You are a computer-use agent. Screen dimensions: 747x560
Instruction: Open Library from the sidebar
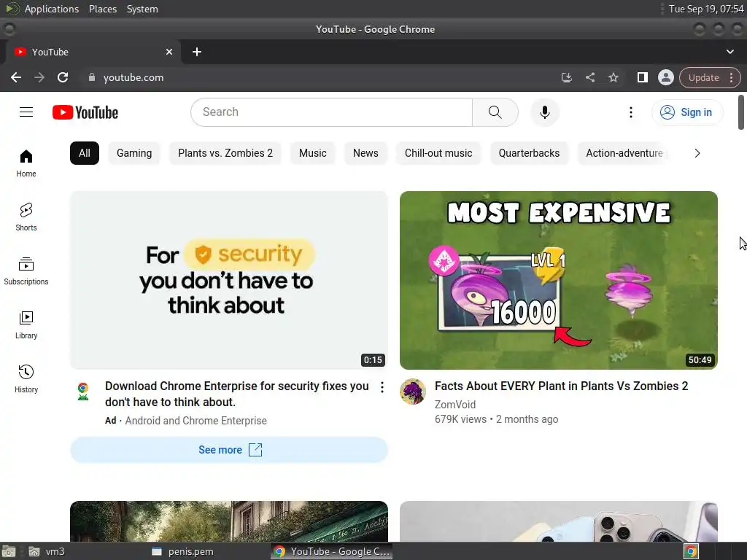click(x=26, y=324)
